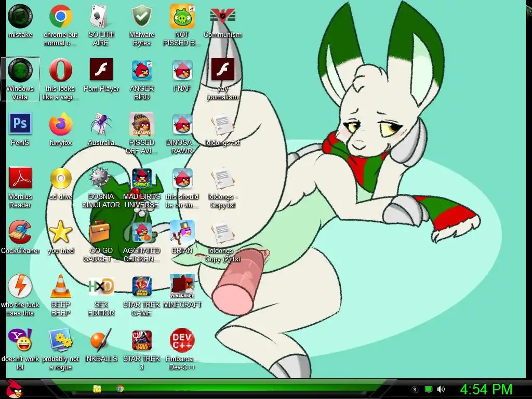Open the folder icon in the taskbar
532x399 pixels.
coord(97,389)
